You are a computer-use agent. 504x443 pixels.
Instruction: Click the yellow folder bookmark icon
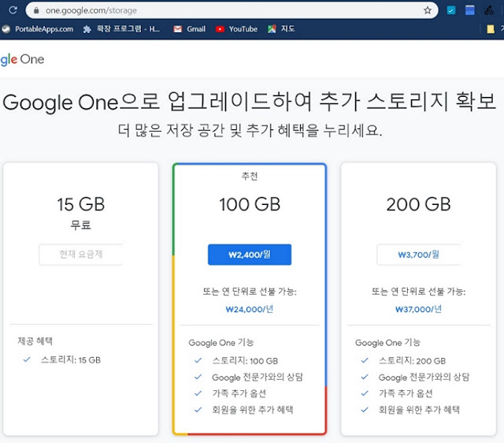490,29
